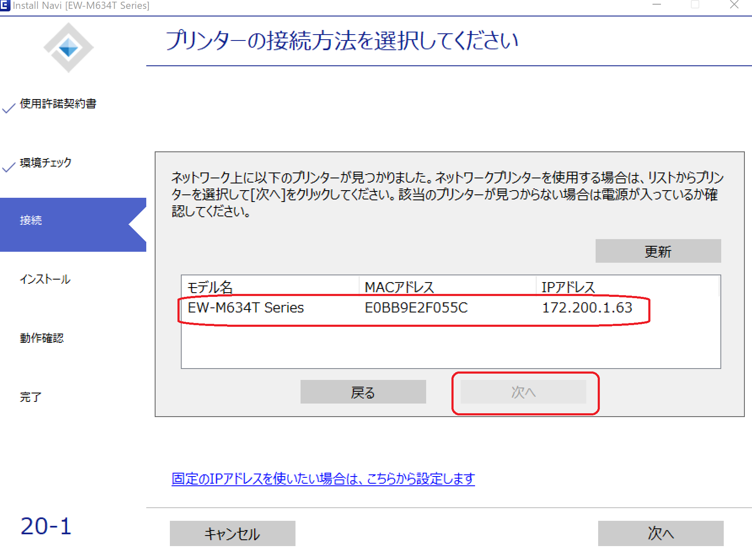Open the インストール step in sidebar
Viewport: 752px width, 560px height.
click(x=45, y=279)
